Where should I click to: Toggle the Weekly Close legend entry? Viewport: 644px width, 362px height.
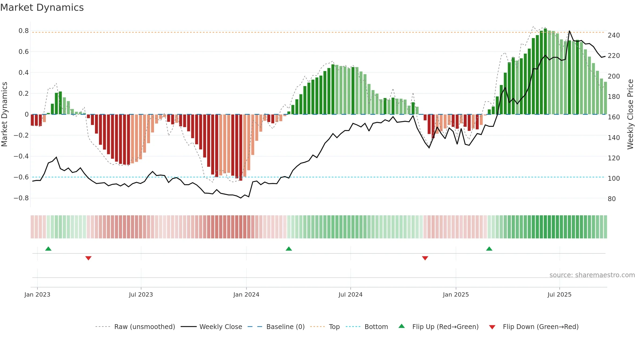[x=211, y=327]
